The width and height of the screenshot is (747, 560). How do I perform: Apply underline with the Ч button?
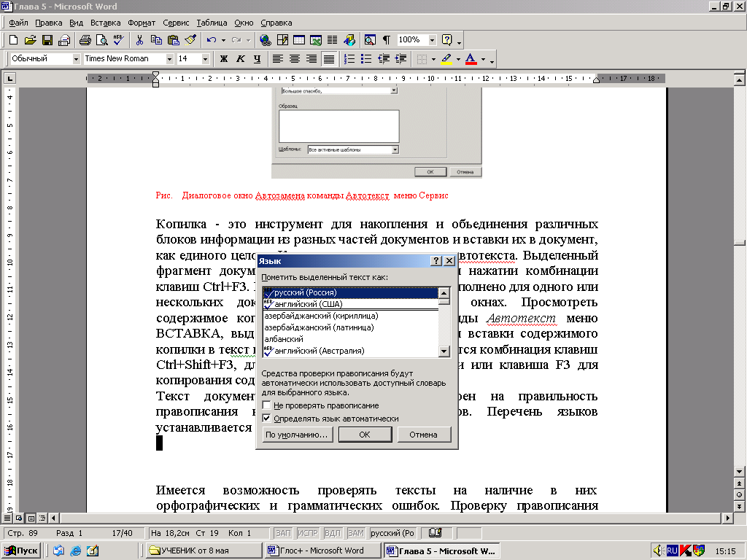coord(258,58)
